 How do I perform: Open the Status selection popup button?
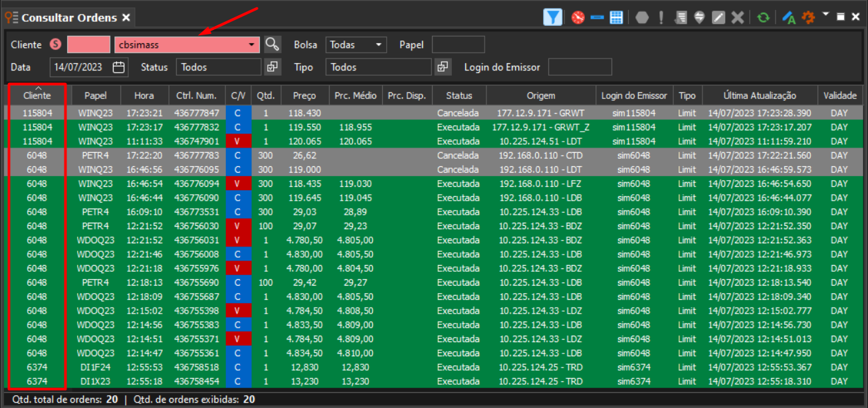pos(272,66)
